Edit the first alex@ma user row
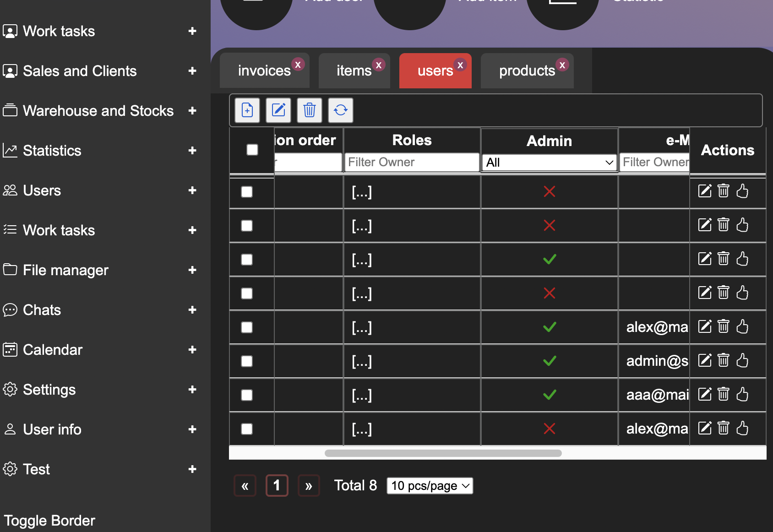This screenshot has width=773, height=532. (x=705, y=326)
